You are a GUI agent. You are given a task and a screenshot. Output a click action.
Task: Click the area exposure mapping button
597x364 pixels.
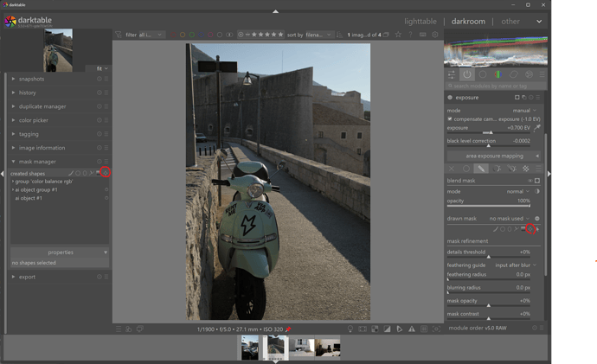[495, 156]
